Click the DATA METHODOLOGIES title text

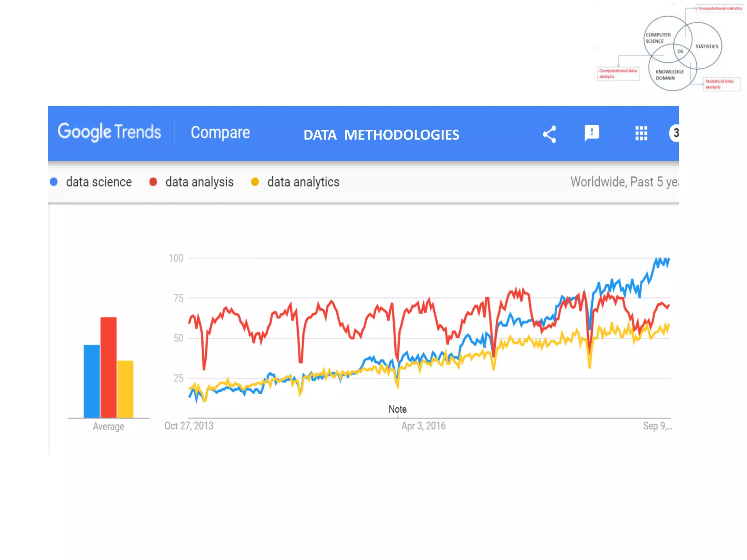point(381,135)
